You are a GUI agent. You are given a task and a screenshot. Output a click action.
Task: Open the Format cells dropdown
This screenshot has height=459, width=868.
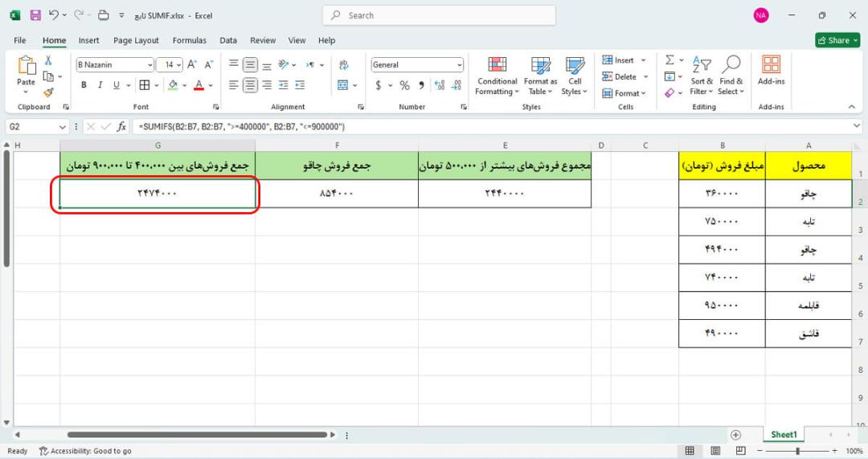[x=624, y=93]
